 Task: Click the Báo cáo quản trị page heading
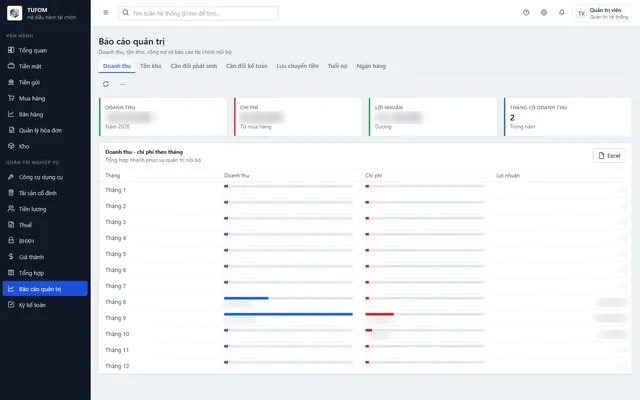tap(131, 42)
